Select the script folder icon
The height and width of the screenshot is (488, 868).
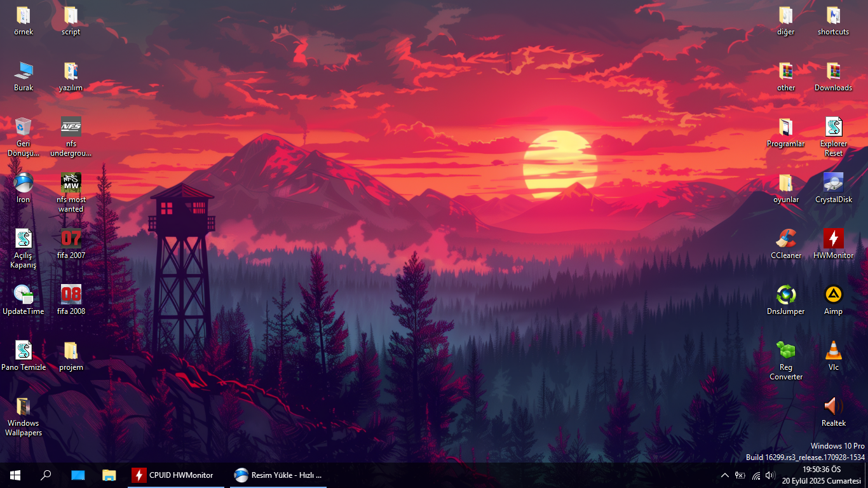pyautogui.click(x=71, y=15)
